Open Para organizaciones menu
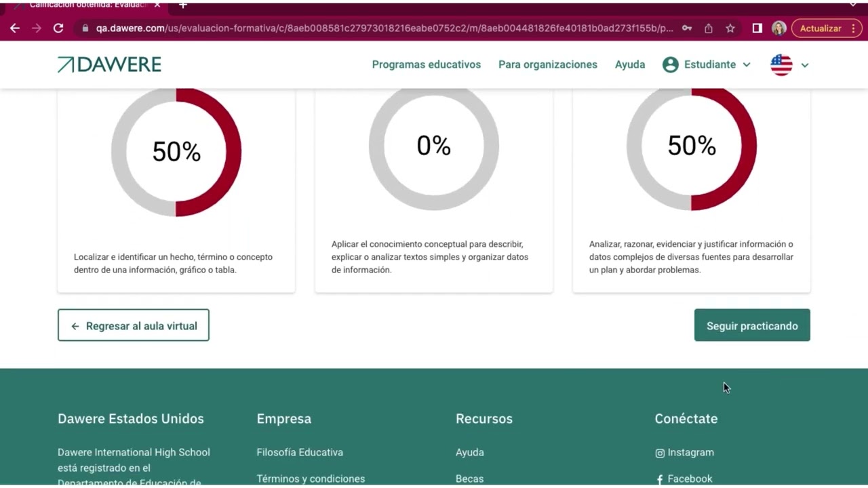Screen dimensions: 868x488 [548, 64]
